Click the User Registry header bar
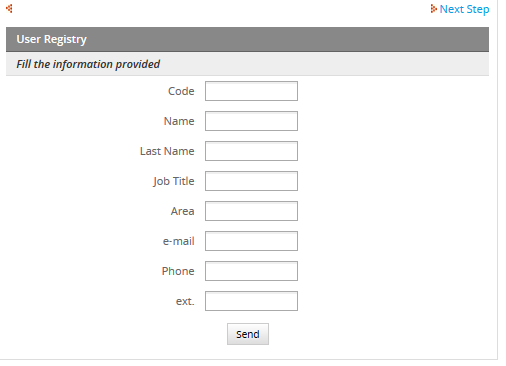506x366 pixels. pyautogui.click(x=247, y=39)
